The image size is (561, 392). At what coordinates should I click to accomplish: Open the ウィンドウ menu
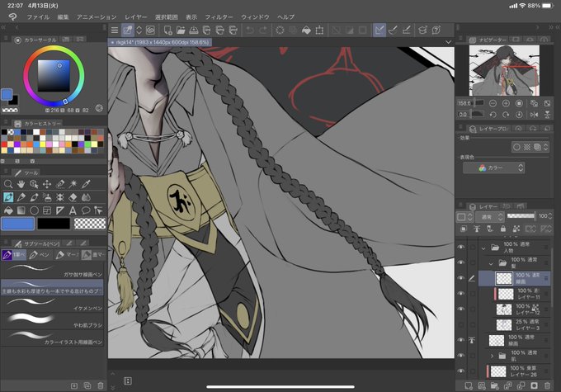point(255,17)
